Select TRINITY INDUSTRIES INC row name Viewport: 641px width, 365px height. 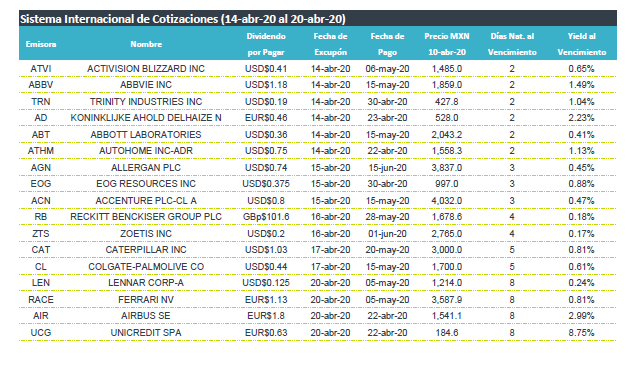(x=146, y=102)
